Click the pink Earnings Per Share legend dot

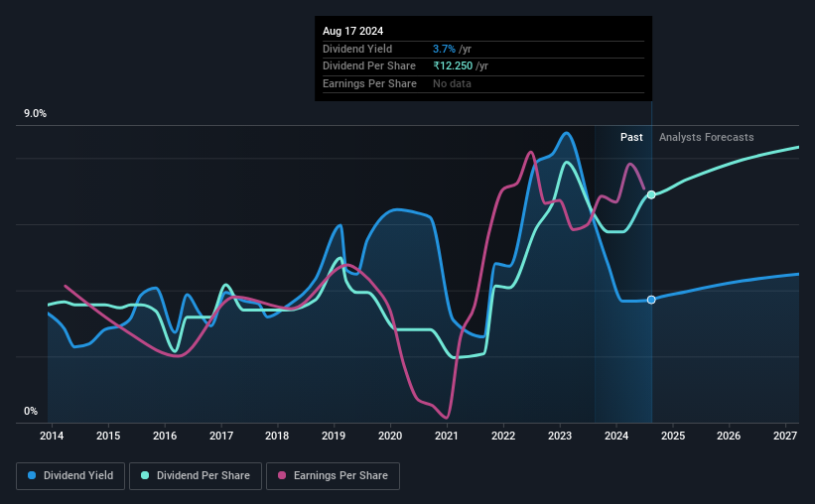[x=282, y=475]
